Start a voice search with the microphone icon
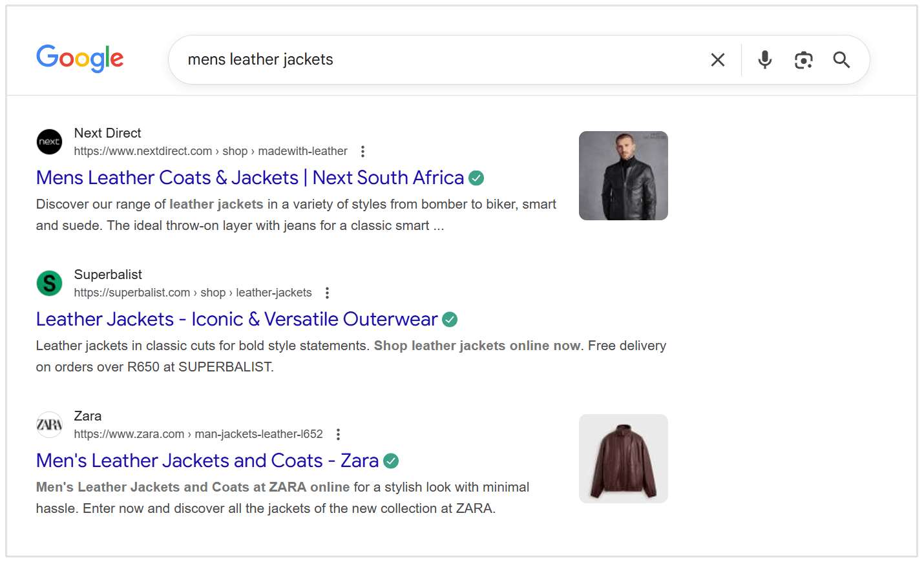This screenshot has height=562, width=924. (764, 59)
